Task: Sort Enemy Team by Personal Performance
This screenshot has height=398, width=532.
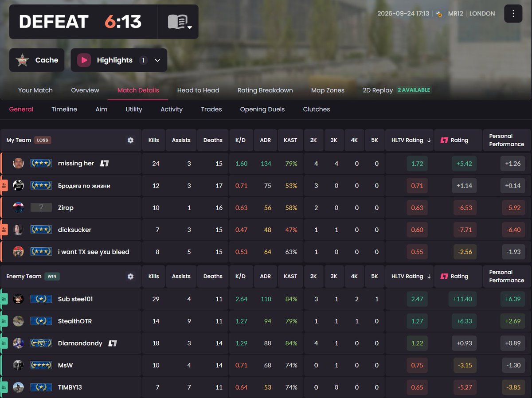Action: pyautogui.click(x=507, y=276)
